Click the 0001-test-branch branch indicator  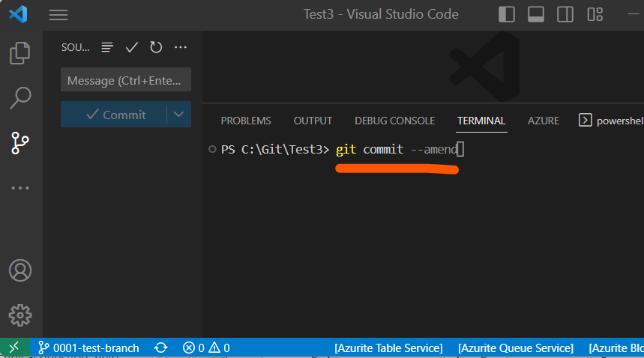coord(88,348)
